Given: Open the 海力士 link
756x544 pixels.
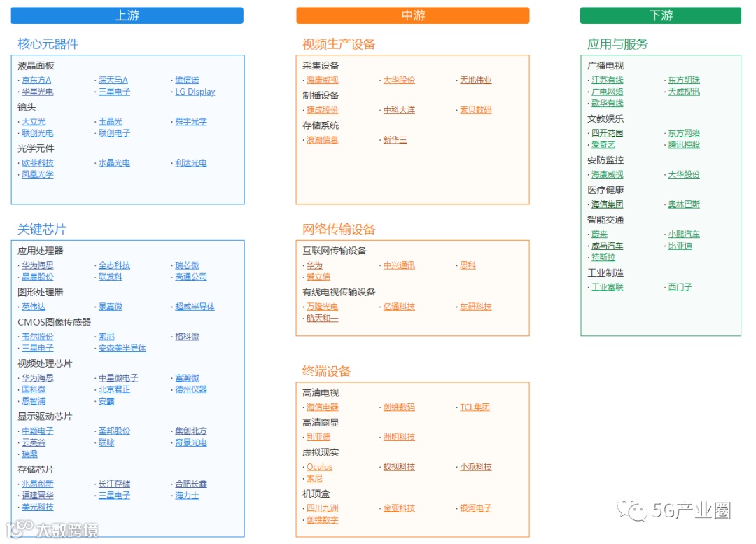Looking at the screenshot, I should (187, 496).
